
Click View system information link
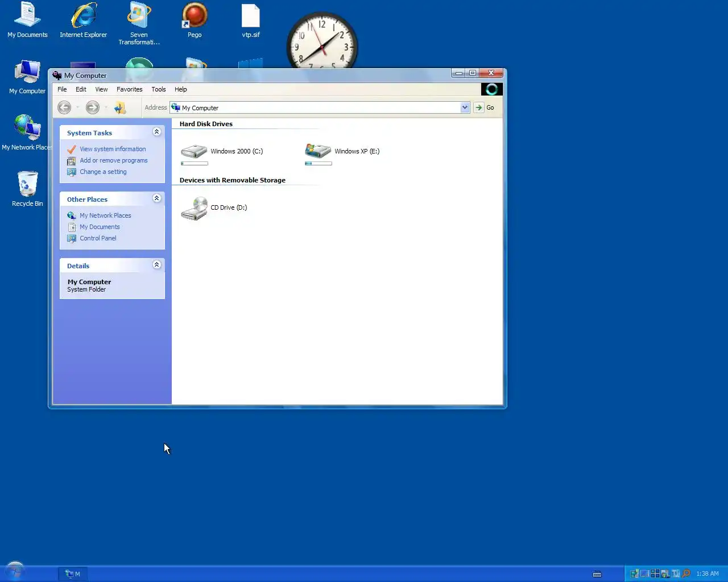tap(113, 149)
